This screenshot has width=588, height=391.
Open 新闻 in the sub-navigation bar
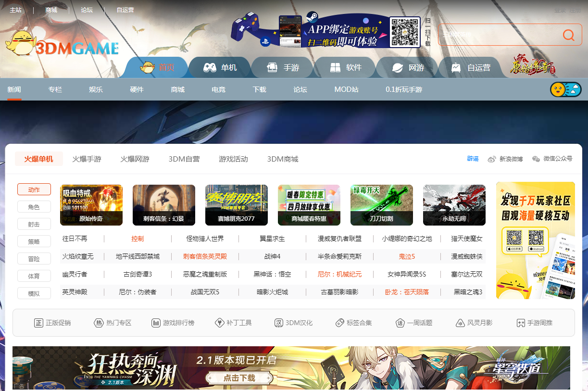pyautogui.click(x=14, y=89)
